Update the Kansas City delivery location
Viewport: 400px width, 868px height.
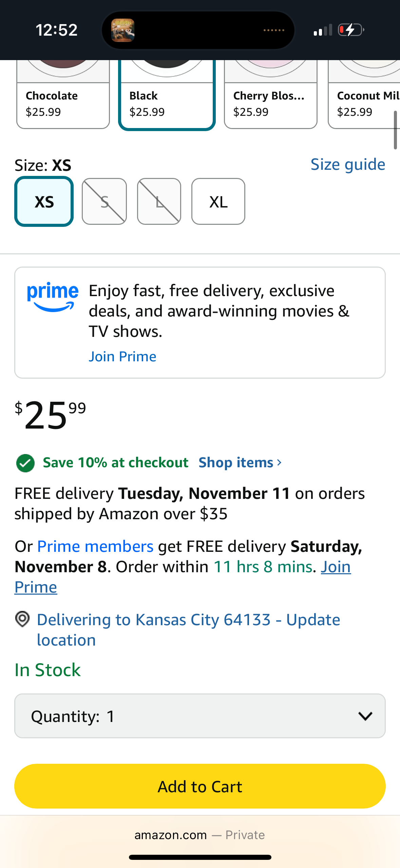188,630
